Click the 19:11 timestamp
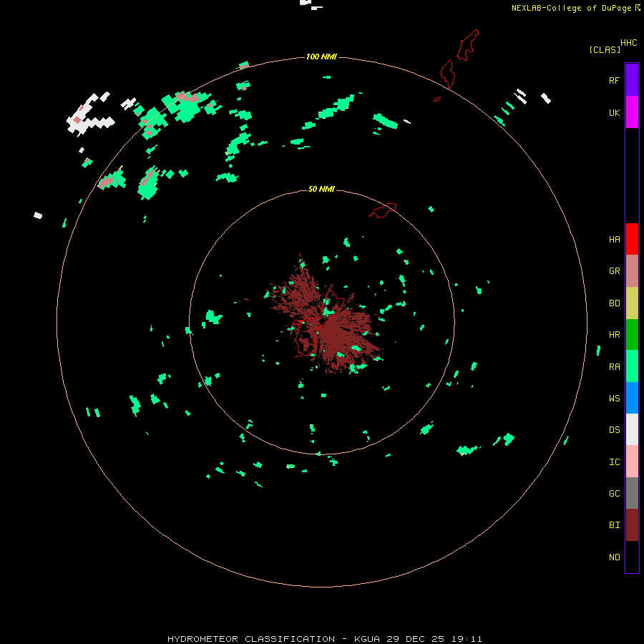The width and height of the screenshot is (644, 644). [x=467, y=639]
